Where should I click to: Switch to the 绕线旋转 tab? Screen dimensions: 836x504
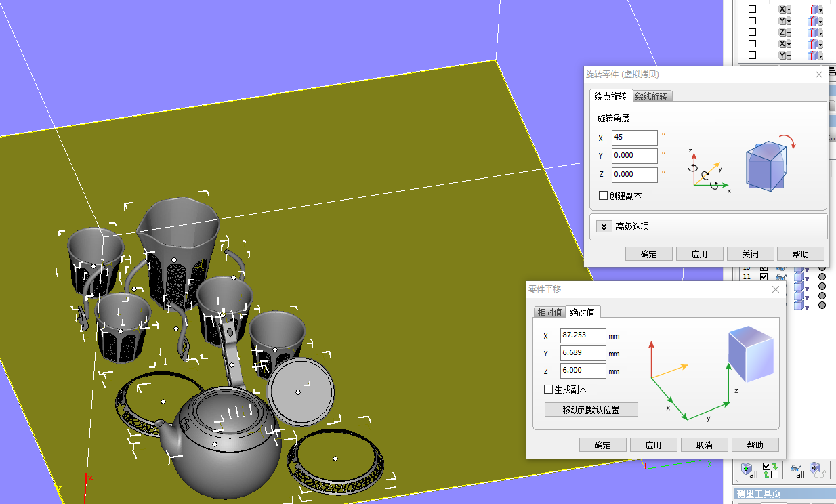pyautogui.click(x=651, y=96)
